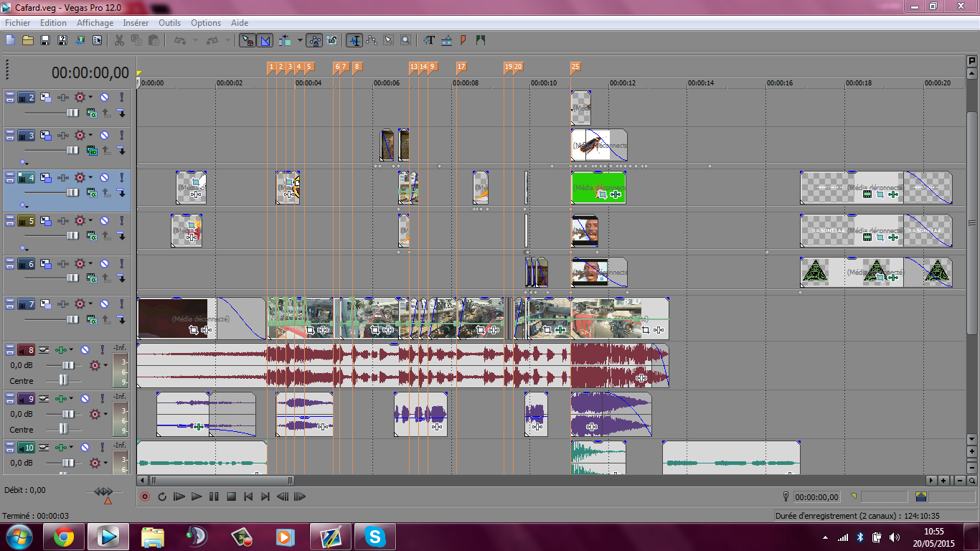Expand track keyframes on video track 4

24,205
